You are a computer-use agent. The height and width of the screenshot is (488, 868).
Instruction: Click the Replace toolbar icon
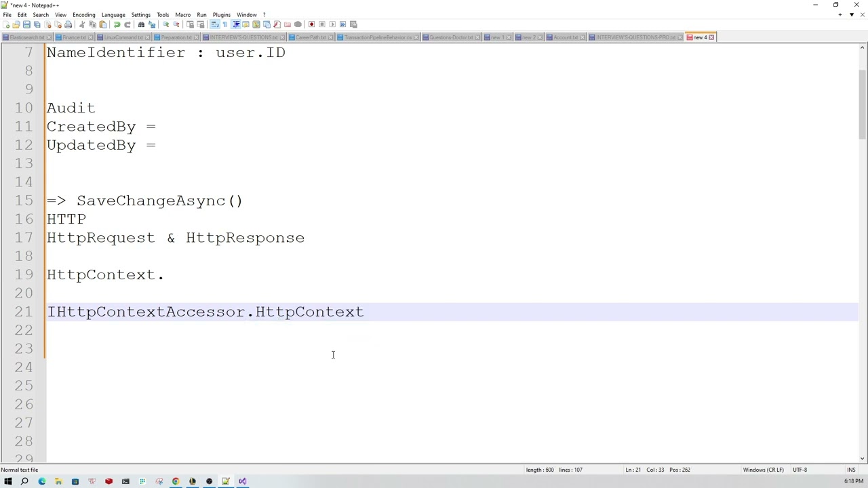click(x=152, y=24)
